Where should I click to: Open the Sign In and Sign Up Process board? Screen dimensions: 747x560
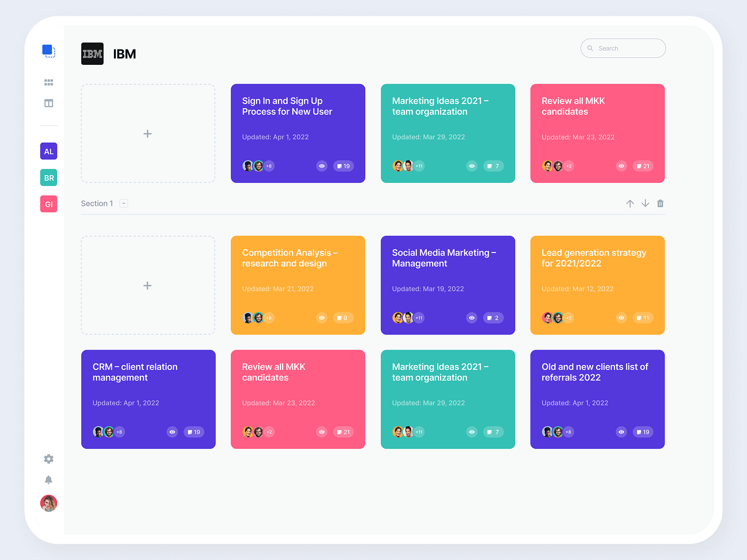(x=298, y=133)
